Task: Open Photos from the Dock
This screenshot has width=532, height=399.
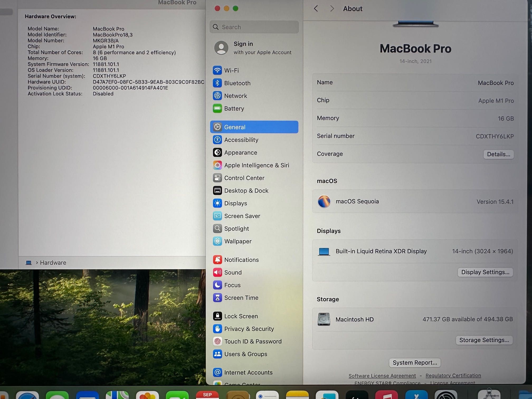Action: coord(147,395)
